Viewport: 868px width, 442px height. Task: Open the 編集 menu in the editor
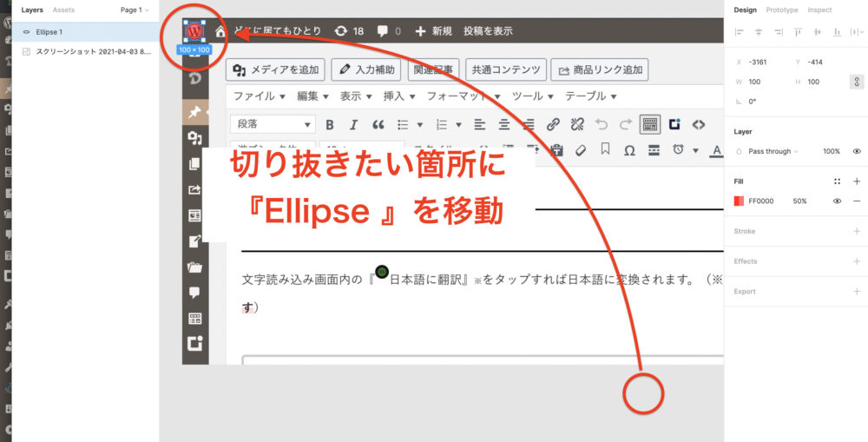click(312, 96)
